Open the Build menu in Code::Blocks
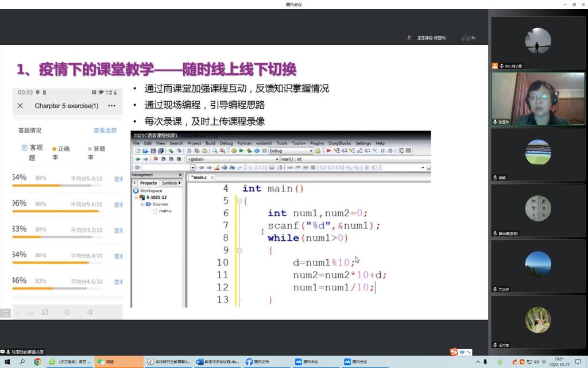Viewport: 588px width, 368px height. click(x=210, y=143)
